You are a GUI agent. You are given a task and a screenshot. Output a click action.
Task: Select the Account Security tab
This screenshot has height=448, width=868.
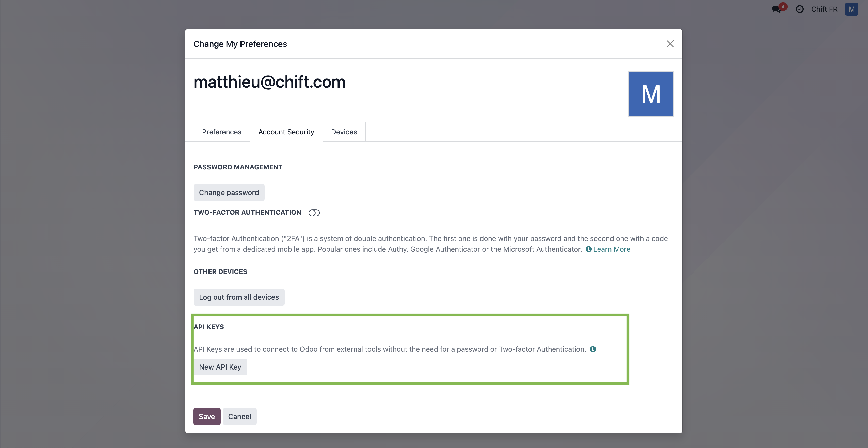pyautogui.click(x=286, y=132)
